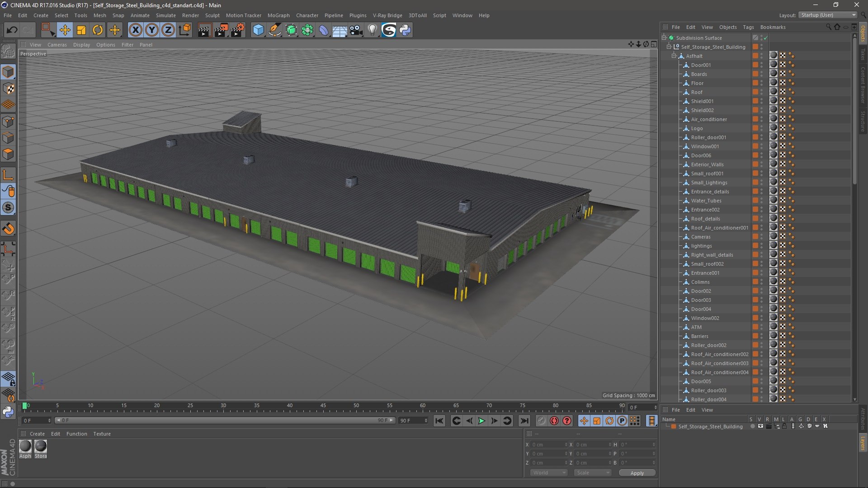This screenshot has width=868, height=488.
Task: Click the Python script icon in toolbar
Action: click(405, 30)
